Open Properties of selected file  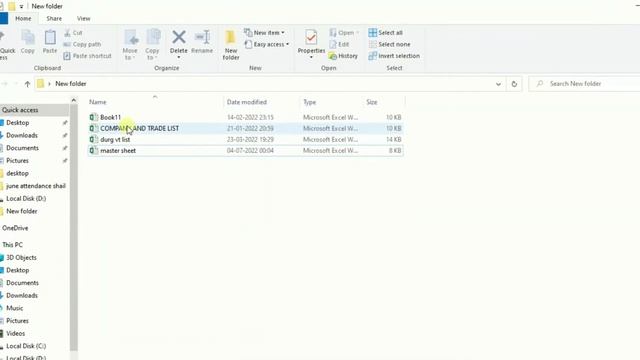click(x=311, y=42)
